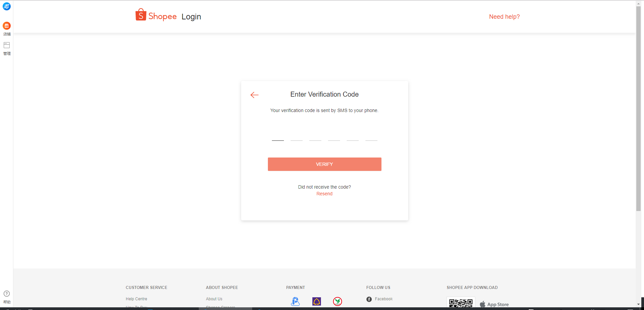
Task: Open the Need help? link
Action: click(504, 17)
